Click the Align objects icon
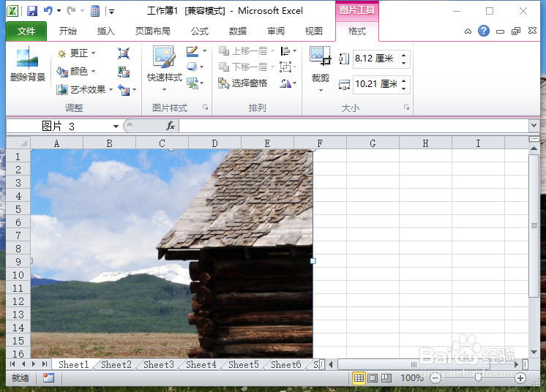This screenshot has width=546, height=392. (x=285, y=51)
